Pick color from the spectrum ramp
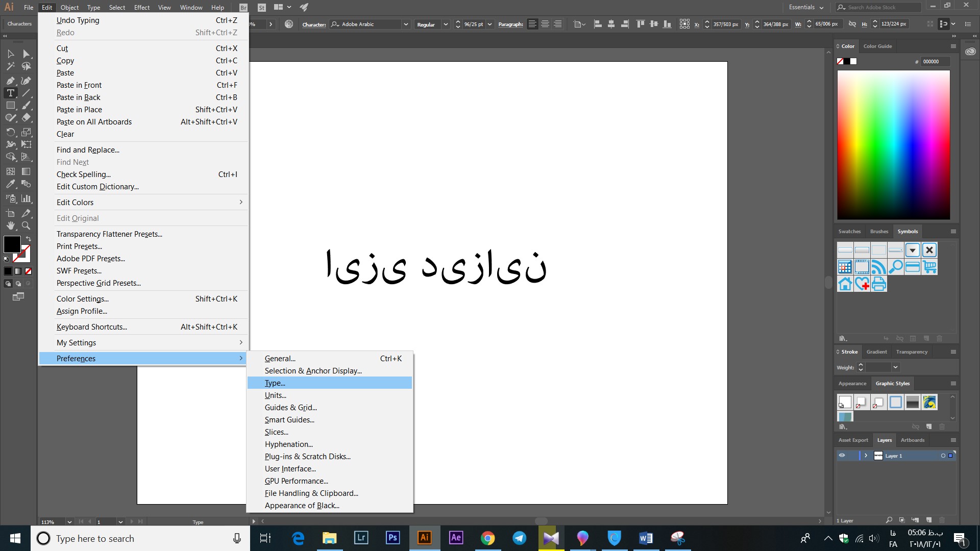 pos(893,145)
